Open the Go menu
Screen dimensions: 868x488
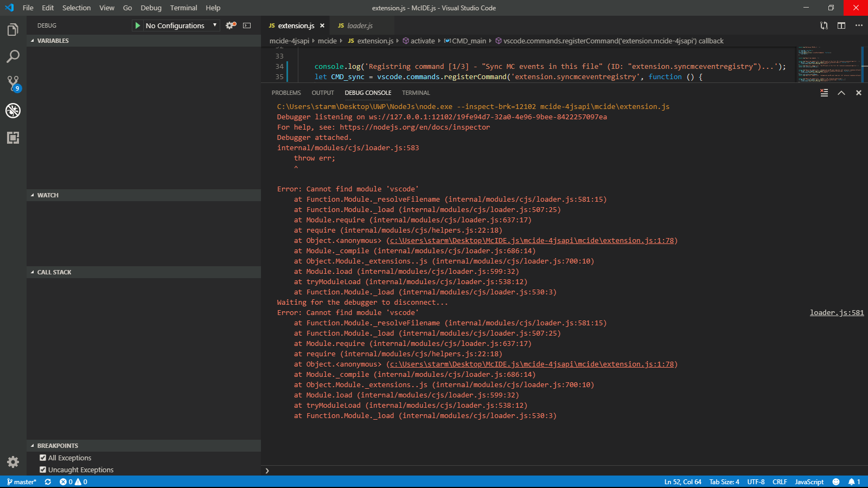(x=127, y=8)
